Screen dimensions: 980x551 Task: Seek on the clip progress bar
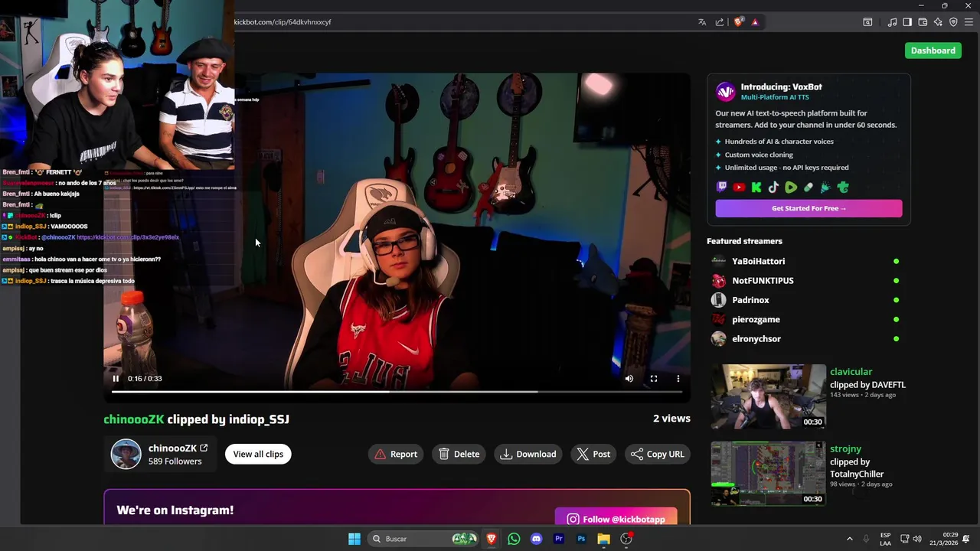[x=397, y=392]
